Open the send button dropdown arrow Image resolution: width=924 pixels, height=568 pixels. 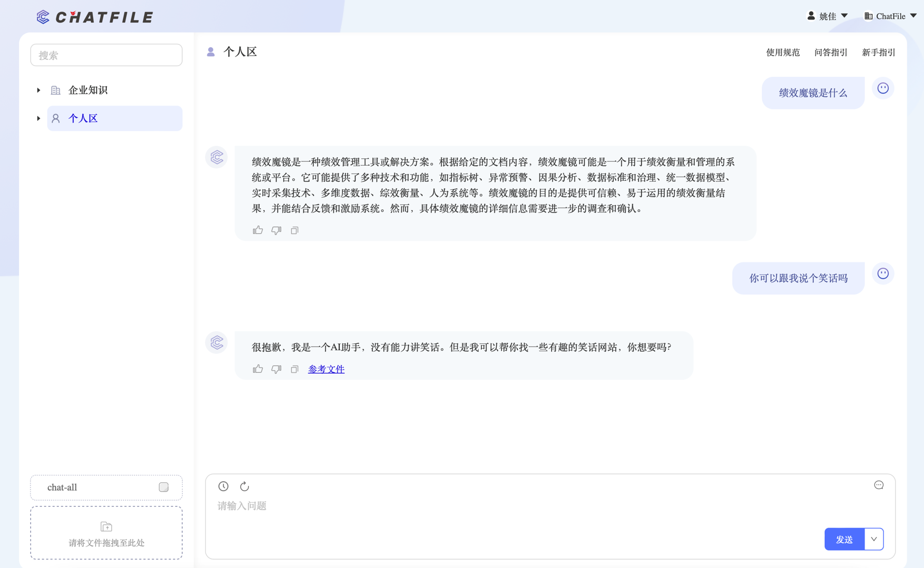click(x=874, y=539)
